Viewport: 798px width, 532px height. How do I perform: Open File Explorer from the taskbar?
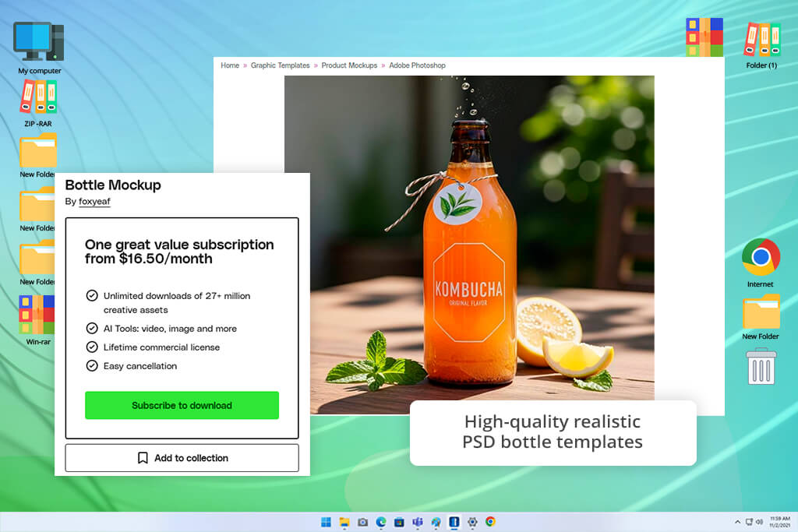tap(344, 522)
